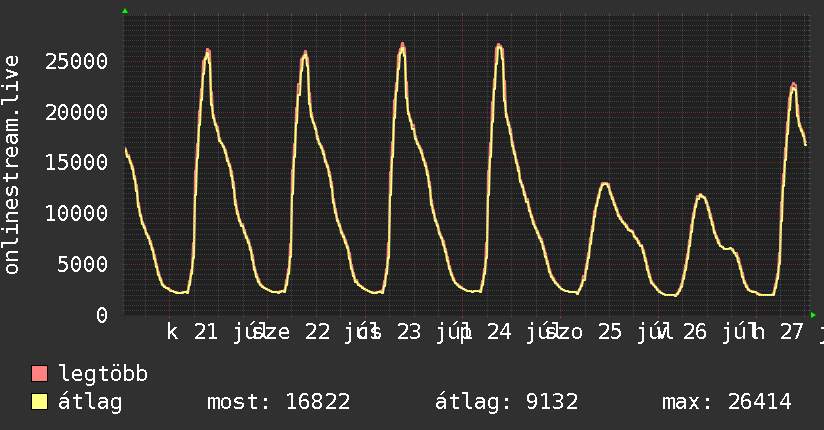Click the onlinestream.live vertical axis title
Viewport: 824px width, 430px height.
(12, 165)
